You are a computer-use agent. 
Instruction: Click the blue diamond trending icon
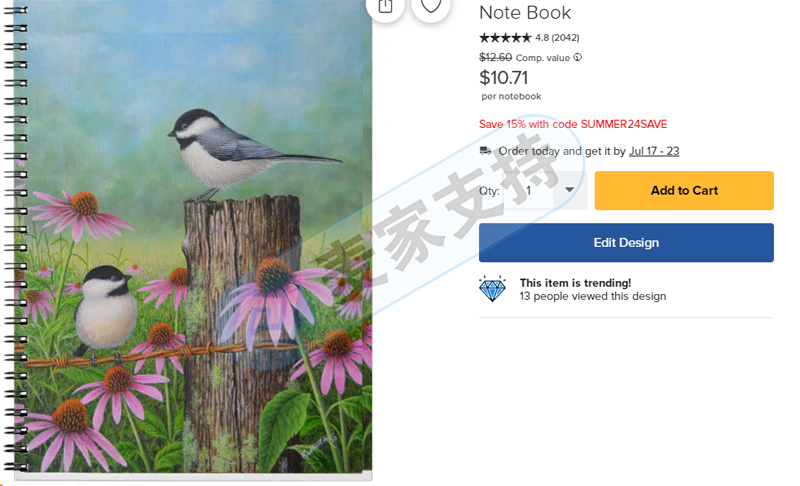[x=493, y=289]
